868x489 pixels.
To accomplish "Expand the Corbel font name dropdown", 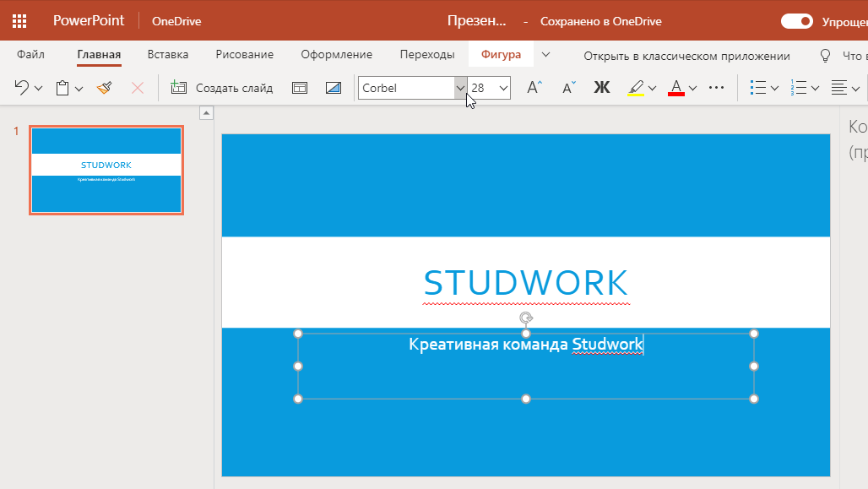I will point(460,88).
